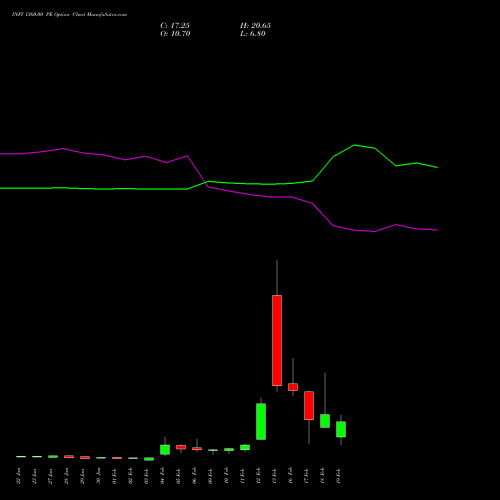The width and height of the screenshot is (500, 500).
Task: Select the tall red candle for 13 Feb
Action: [x=277, y=340]
